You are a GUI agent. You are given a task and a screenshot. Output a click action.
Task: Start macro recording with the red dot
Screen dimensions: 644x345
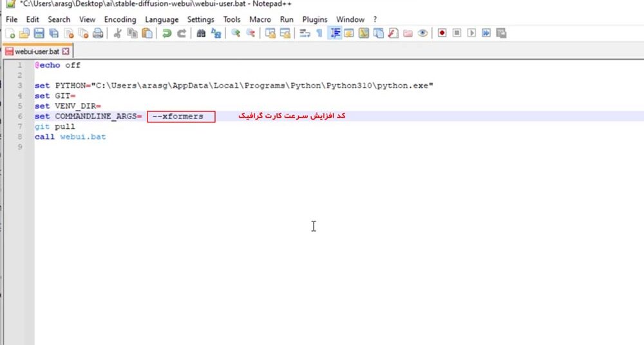(442, 33)
